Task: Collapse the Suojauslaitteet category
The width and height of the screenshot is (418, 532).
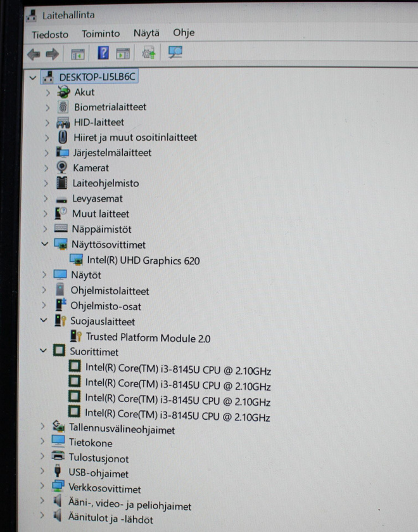Action: [44, 320]
